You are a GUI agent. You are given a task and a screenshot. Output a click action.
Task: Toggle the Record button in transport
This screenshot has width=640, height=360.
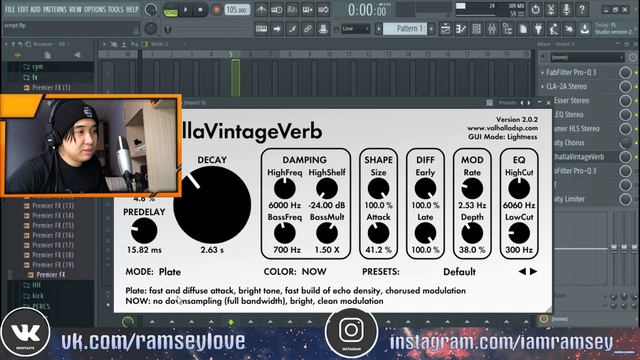[216, 10]
